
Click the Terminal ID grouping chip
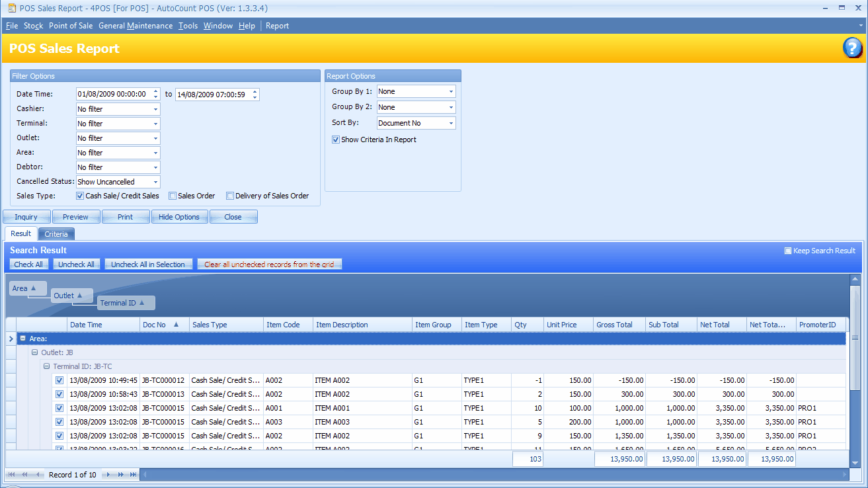(x=126, y=303)
